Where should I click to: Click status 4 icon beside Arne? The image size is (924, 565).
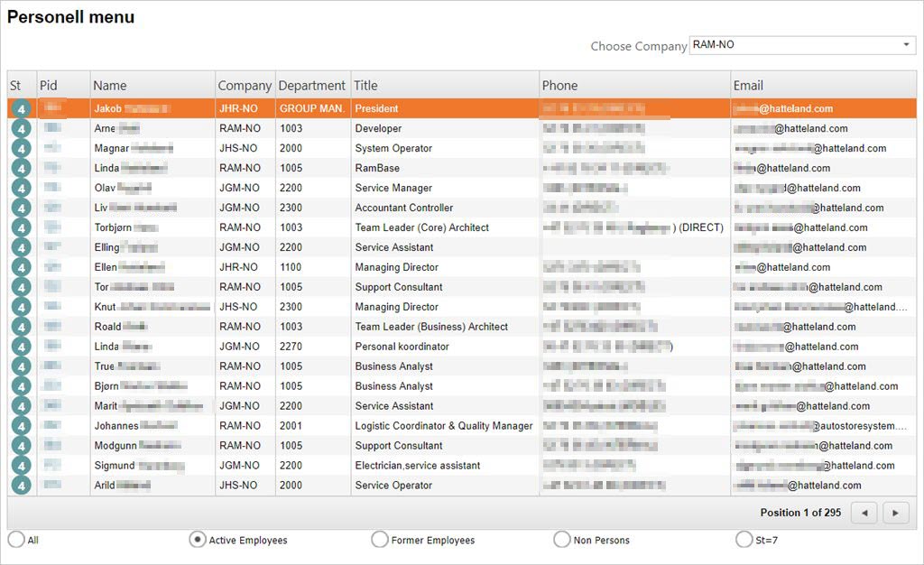pos(22,129)
